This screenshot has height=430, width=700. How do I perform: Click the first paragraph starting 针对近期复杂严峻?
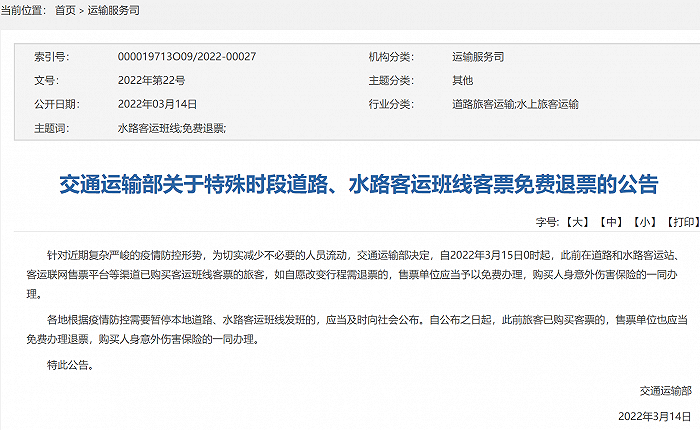pyautogui.click(x=353, y=274)
